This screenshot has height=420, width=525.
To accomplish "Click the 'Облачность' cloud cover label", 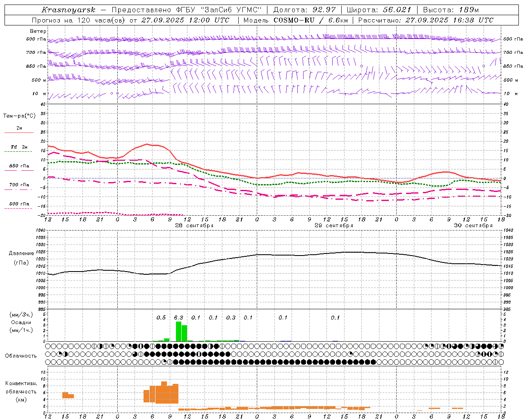I will (x=21, y=356).
